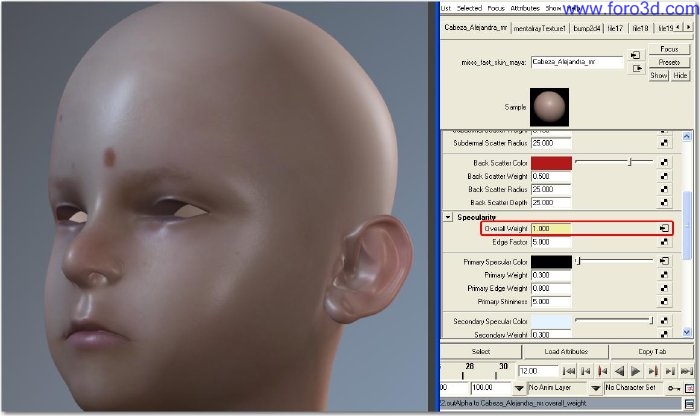Screen dimensions: 700x416
Task: Step back one frame
Action: pos(586,371)
